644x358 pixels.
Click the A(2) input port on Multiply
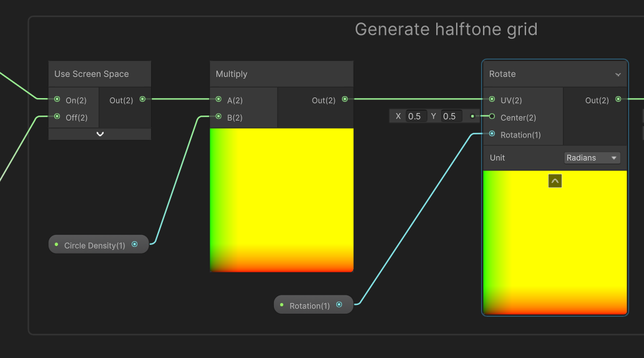coord(218,99)
